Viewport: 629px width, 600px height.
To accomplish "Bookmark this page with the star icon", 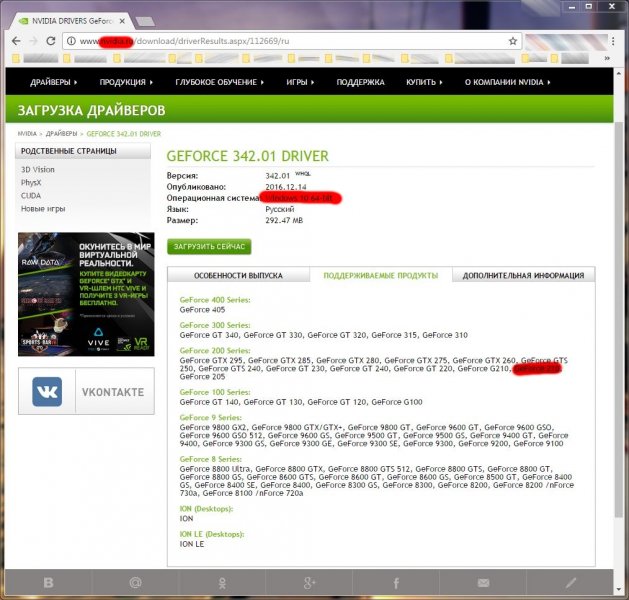I will (x=513, y=41).
